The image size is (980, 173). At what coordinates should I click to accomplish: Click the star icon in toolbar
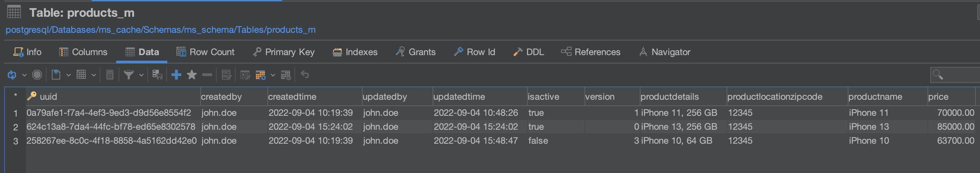[x=192, y=75]
